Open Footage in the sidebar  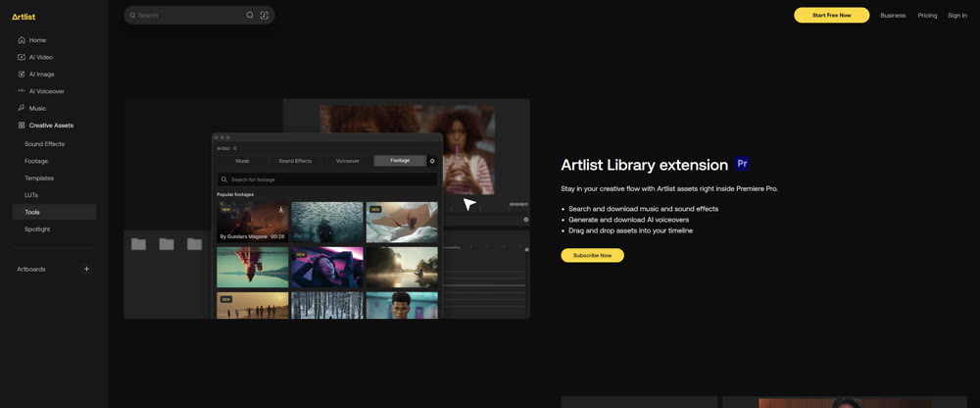pyautogui.click(x=36, y=161)
